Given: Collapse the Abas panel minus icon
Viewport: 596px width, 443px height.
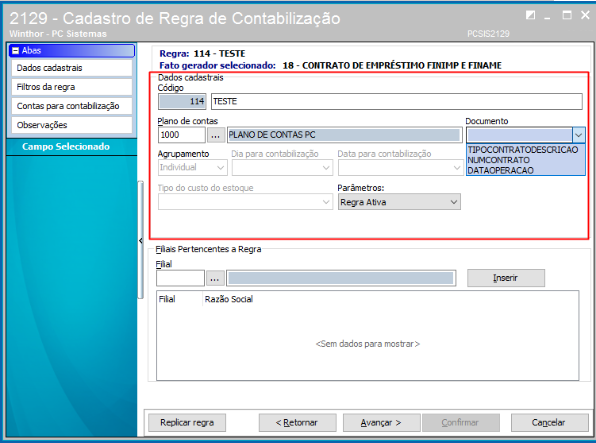Looking at the screenshot, I should [x=15, y=51].
